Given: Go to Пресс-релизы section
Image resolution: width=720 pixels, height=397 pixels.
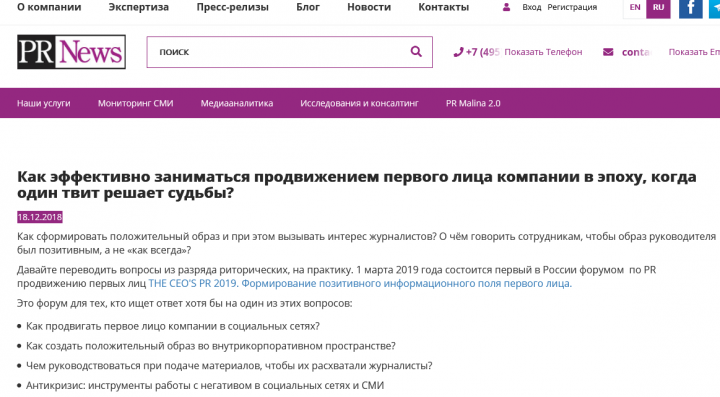Looking at the screenshot, I should [x=232, y=7].
